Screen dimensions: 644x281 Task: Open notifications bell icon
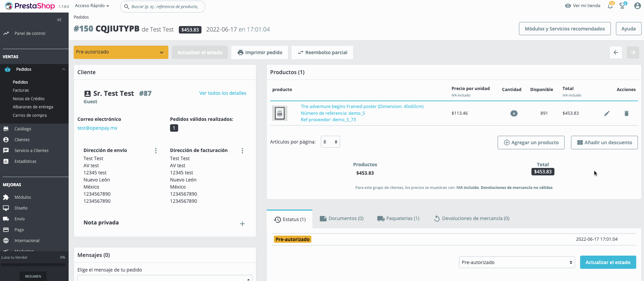coord(610,6)
